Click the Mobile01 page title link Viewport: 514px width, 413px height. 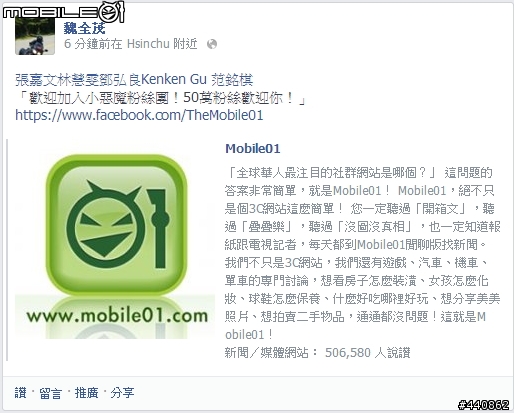[x=253, y=149]
